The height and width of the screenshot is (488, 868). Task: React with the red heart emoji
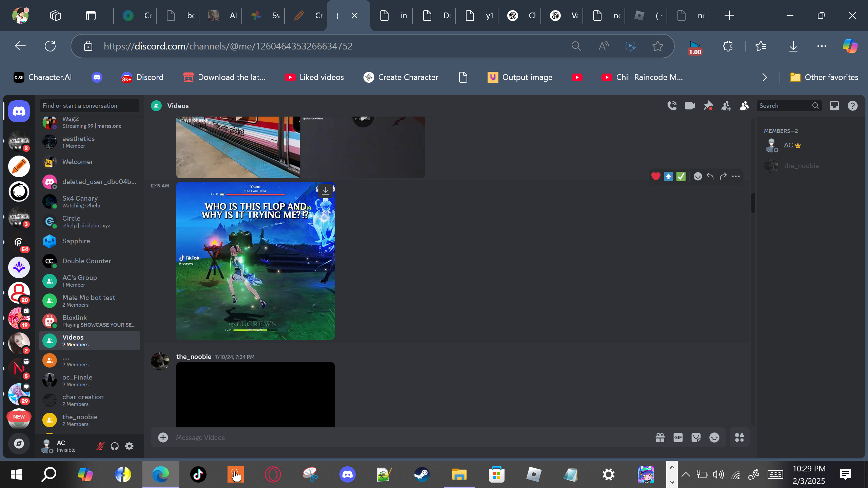click(656, 176)
